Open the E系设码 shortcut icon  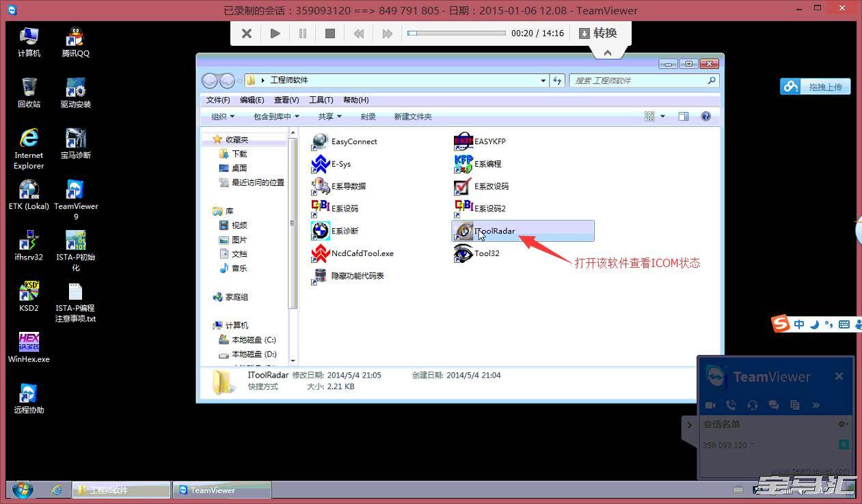tap(321, 208)
